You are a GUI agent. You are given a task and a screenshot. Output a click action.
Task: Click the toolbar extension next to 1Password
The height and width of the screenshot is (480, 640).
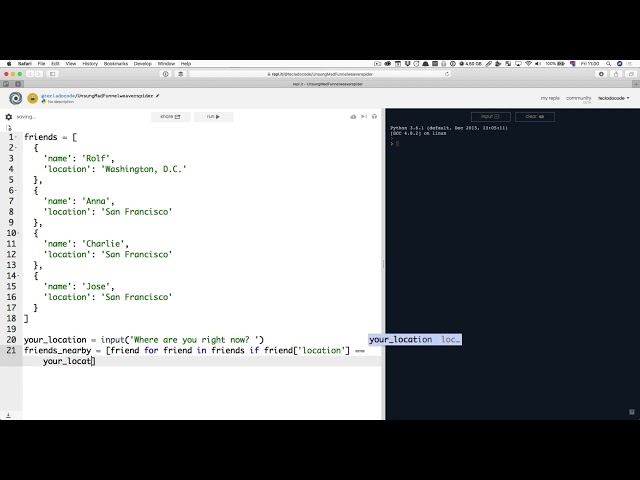pos(180,74)
